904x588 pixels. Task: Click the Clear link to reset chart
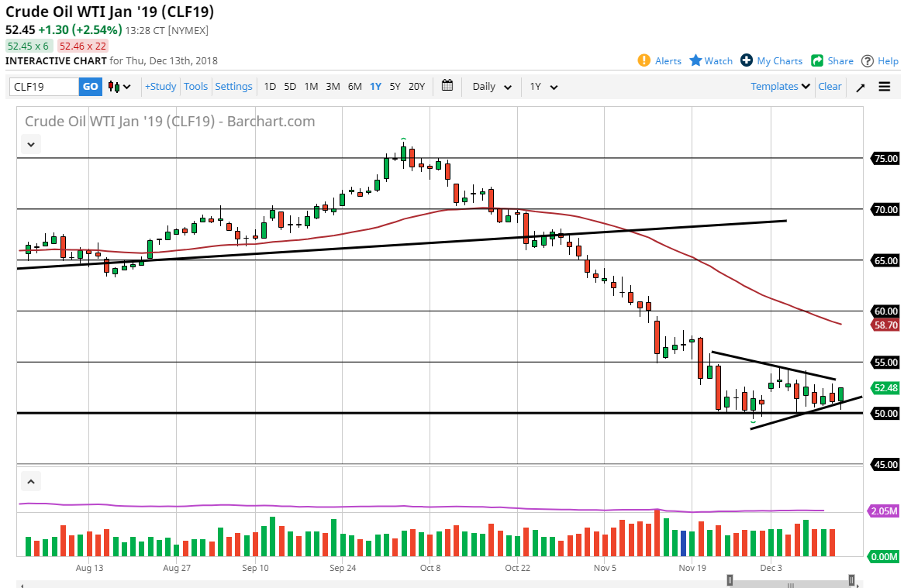(830, 86)
